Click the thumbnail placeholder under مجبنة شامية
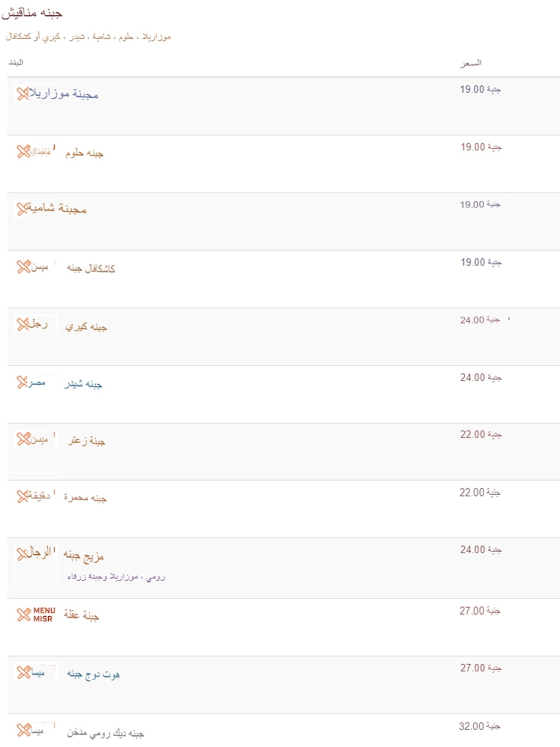560x747 pixels. point(36,229)
